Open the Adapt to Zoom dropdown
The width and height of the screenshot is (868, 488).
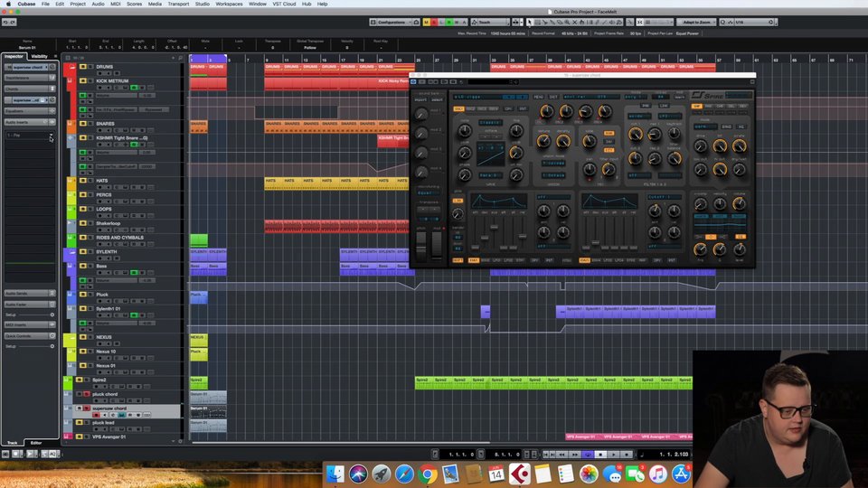(x=697, y=22)
